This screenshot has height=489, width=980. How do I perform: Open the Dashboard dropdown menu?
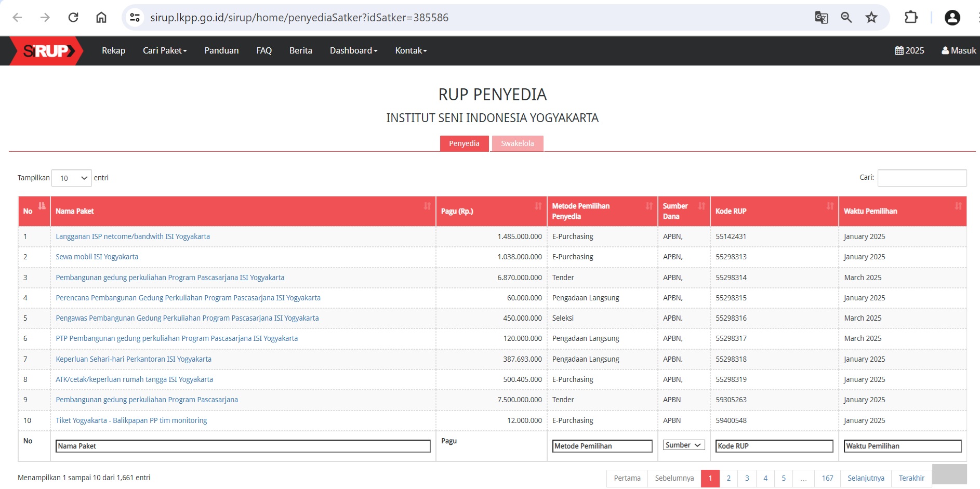click(353, 50)
